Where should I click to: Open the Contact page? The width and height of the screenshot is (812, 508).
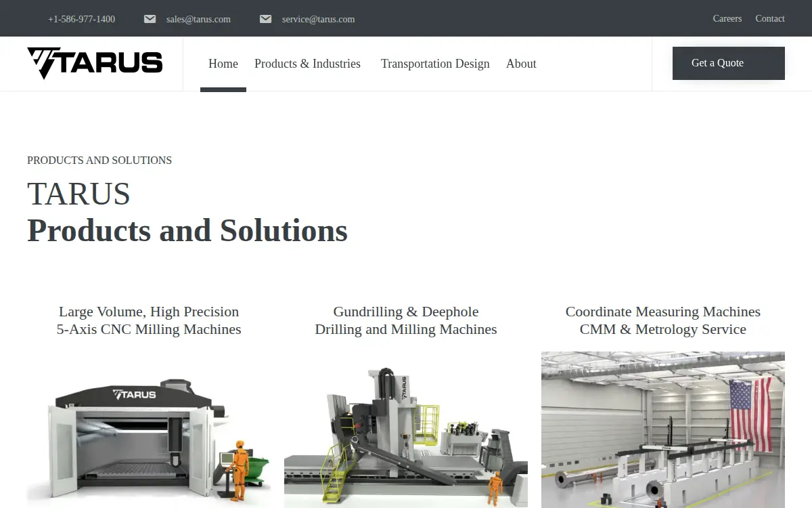[x=770, y=18]
